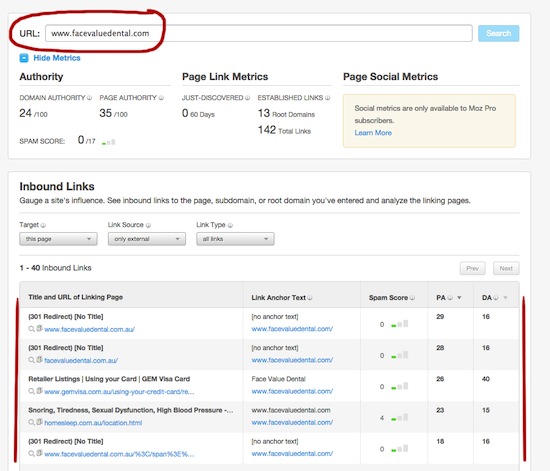Click the Search button

pos(498,33)
